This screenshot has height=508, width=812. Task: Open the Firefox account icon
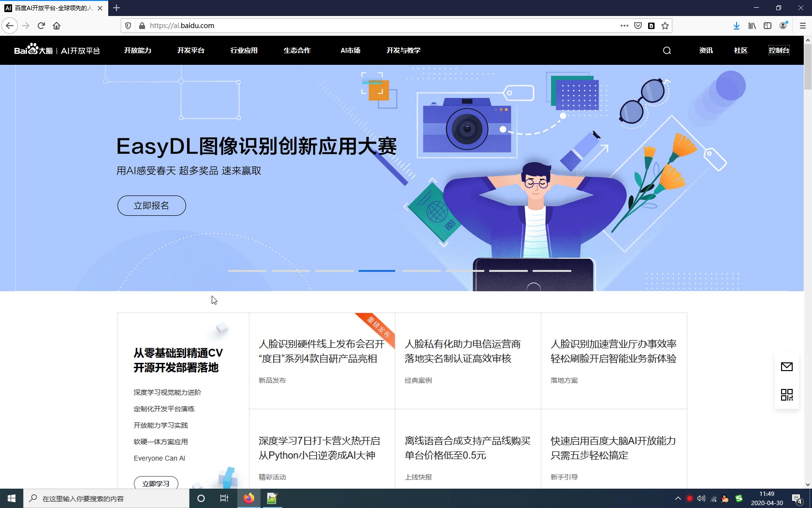coord(783,26)
